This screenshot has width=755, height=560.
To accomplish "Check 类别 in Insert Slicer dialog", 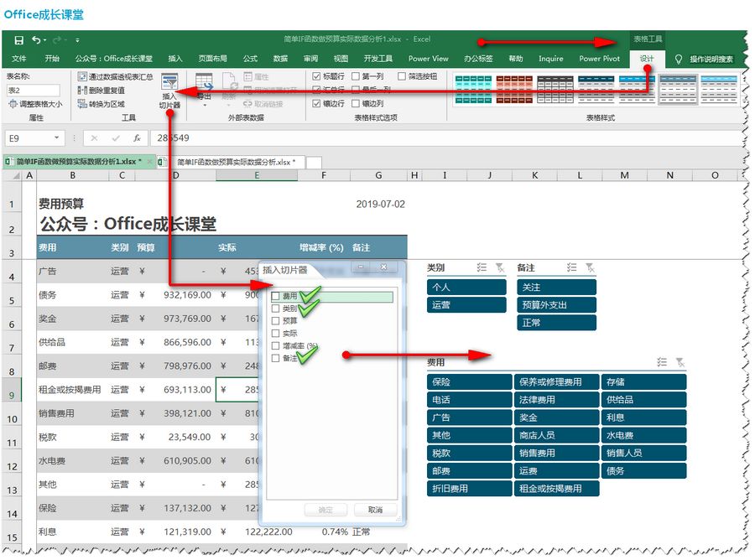I will [275, 309].
